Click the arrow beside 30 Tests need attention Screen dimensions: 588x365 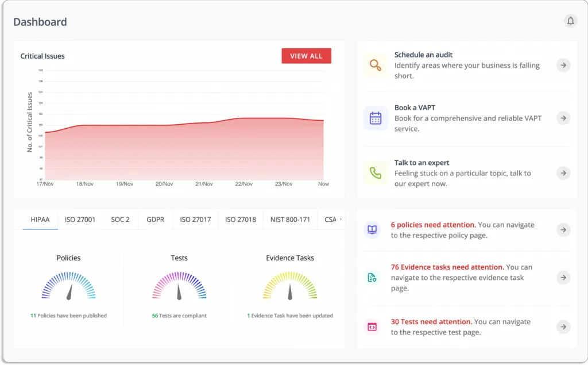(x=563, y=326)
